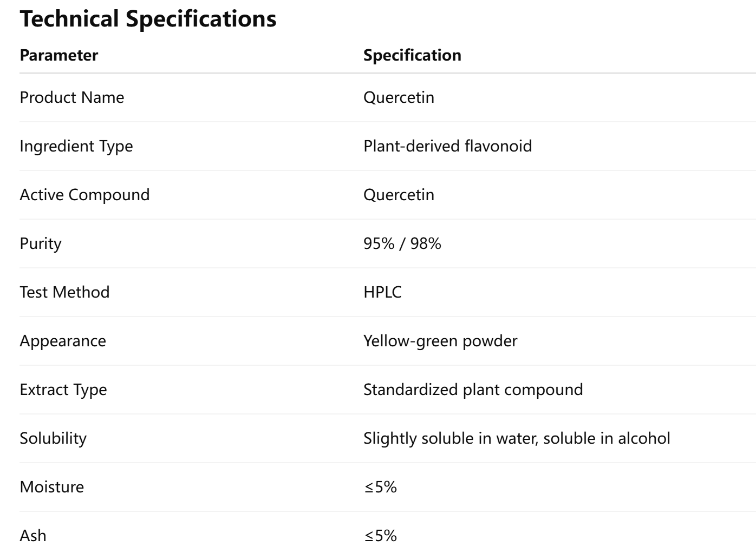Image resolution: width=756 pixels, height=553 pixels.
Task: Click the Purity parameter cell
Action: point(41,243)
